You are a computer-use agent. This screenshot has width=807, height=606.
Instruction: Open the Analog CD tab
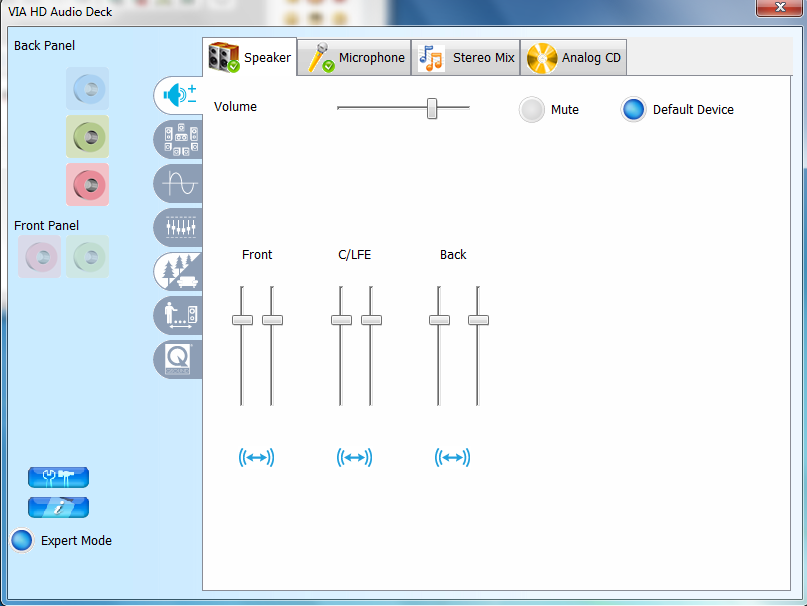pos(575,58)
